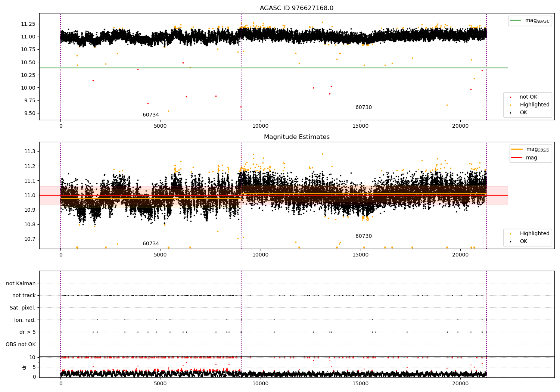Click the 20000 x-axis tick of the bottom plot
The width and height of the screenshot is (560, 392).
pyautogui.click(x=460, y=384)
